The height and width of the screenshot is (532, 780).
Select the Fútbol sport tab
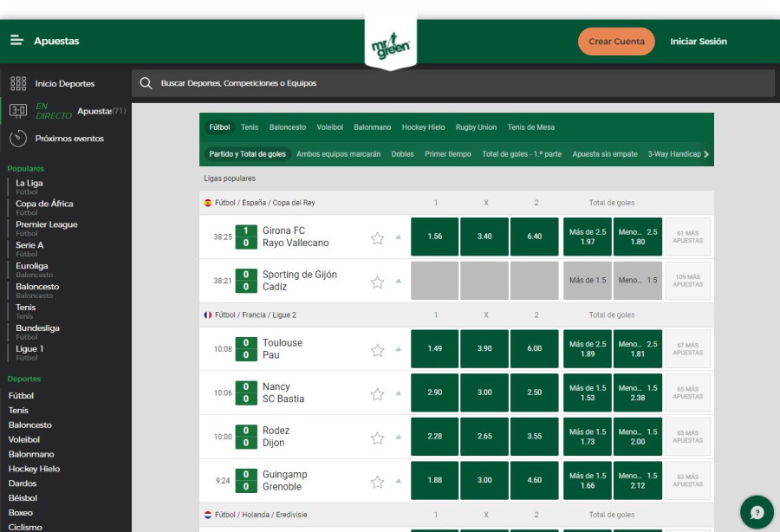(219, 127)
